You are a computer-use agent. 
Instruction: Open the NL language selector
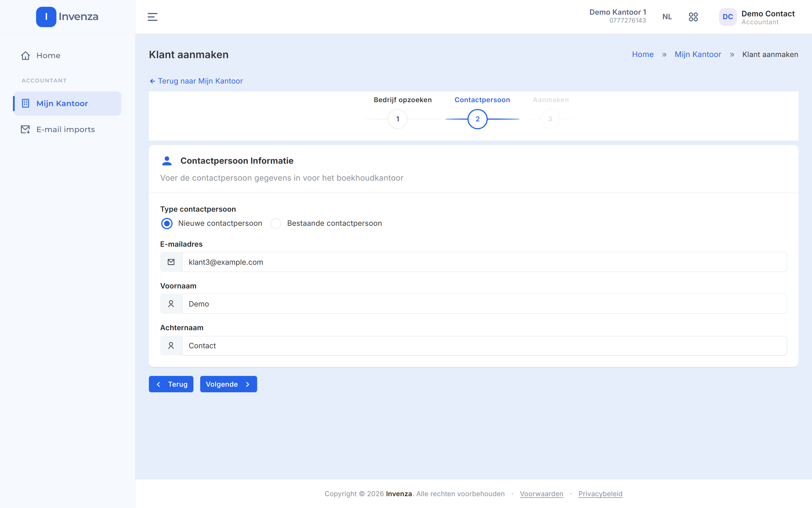click(x=667, y=17)
